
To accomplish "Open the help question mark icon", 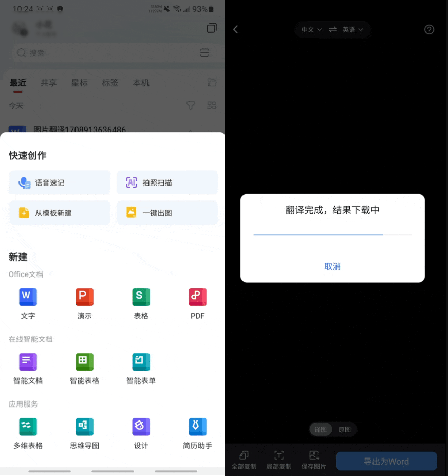I will (429, 29).
